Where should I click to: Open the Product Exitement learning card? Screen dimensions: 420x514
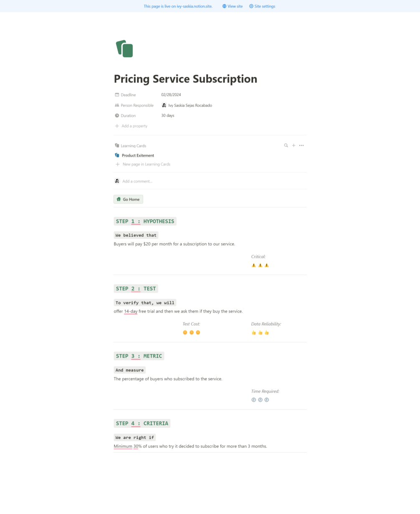pos(138,155)
